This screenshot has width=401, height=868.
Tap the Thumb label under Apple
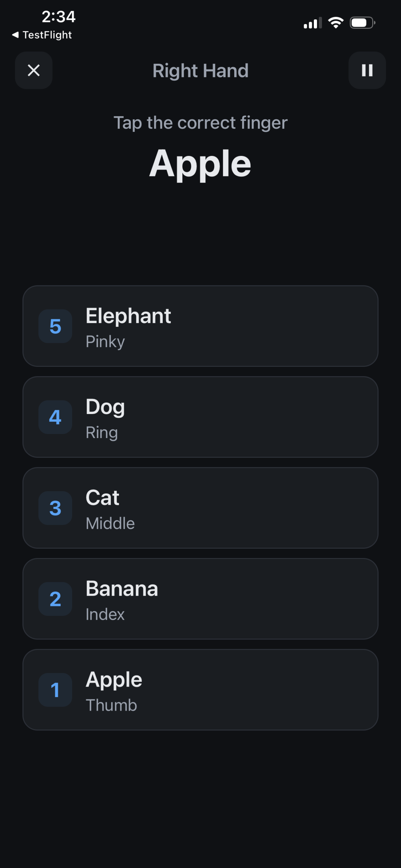point(111,705)
